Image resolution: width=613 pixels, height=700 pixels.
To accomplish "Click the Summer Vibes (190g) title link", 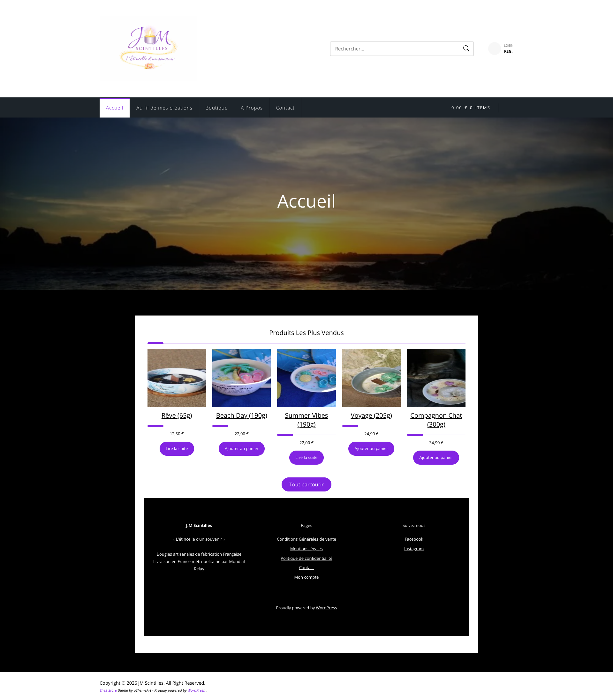I will pos(306,420).
